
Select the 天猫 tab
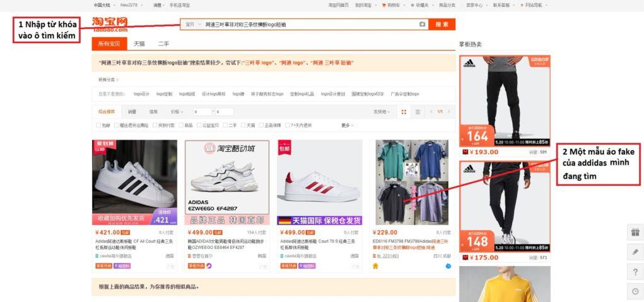pos(139,44)
